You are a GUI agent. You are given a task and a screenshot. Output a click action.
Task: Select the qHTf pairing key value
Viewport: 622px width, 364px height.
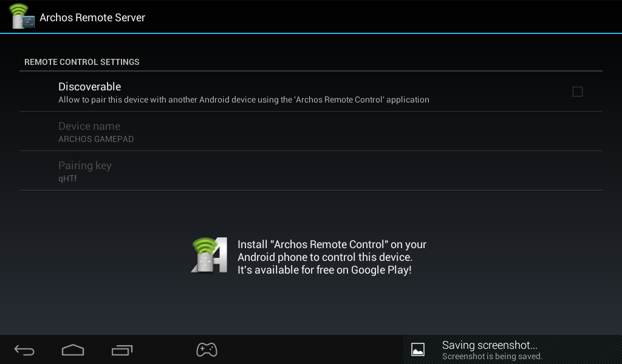click(x=67, y=179)
